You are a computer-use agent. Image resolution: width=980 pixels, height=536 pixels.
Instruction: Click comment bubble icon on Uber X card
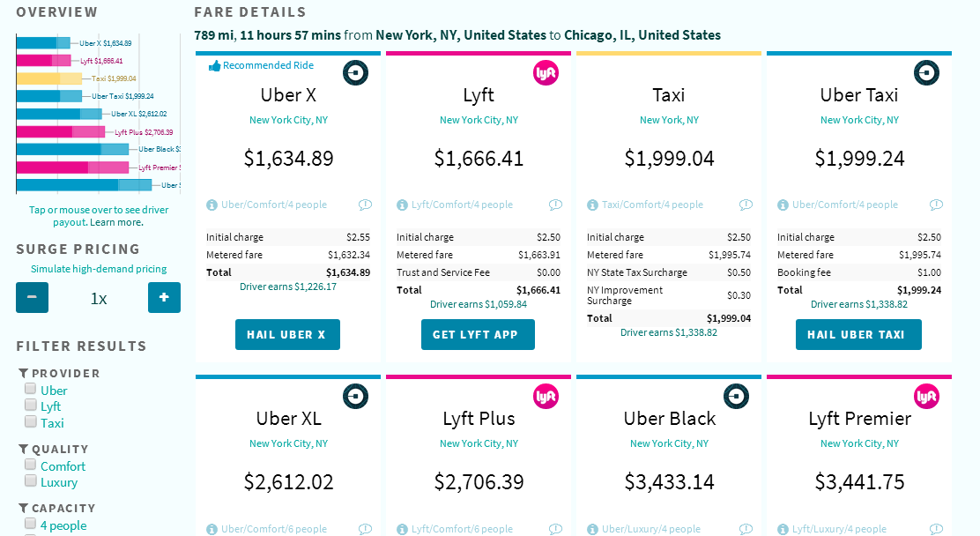[365, 205]
